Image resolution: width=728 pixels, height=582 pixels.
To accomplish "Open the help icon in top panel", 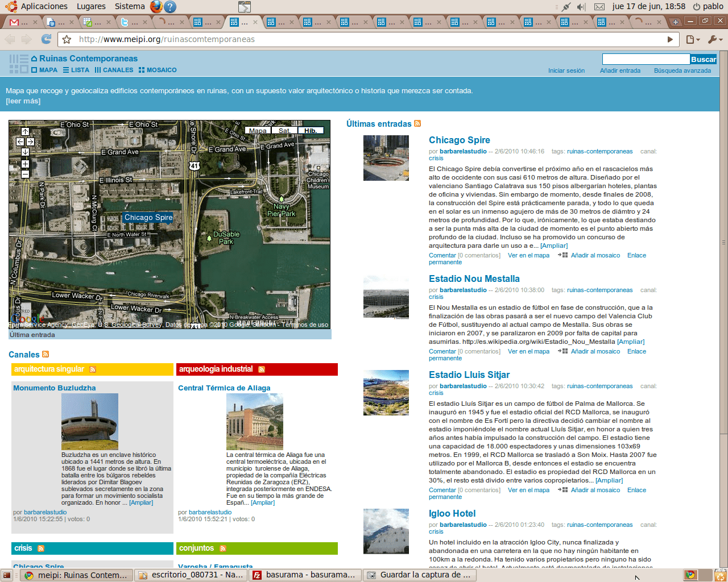I will click(x=169, y=7).
